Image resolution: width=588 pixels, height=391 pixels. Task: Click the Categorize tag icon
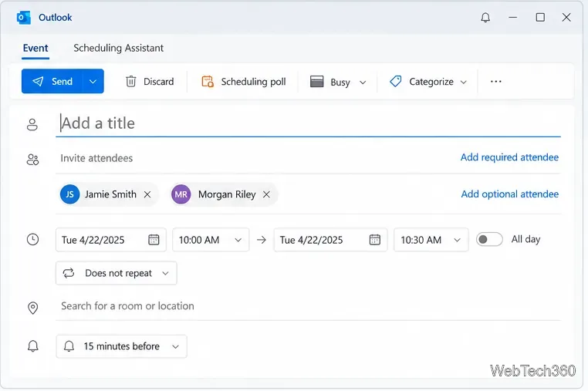tap(396, 81)
